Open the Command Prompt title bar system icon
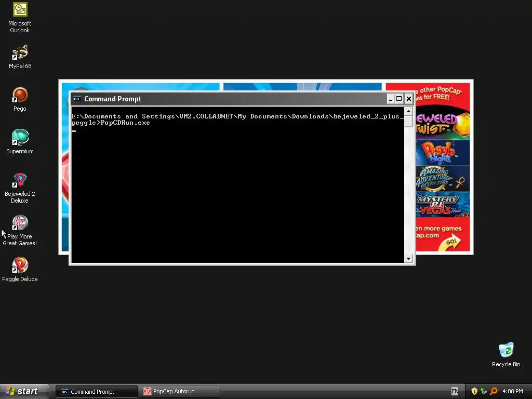 pos(77,99)
